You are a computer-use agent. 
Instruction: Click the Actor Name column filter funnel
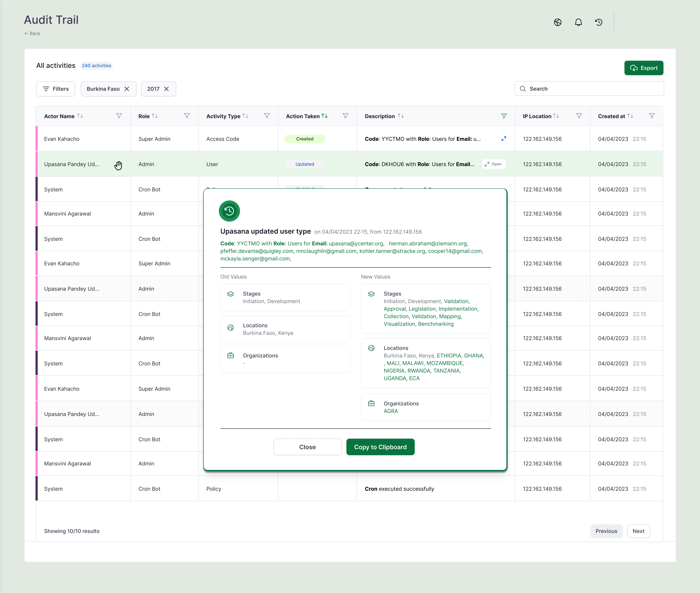click(119, 116)
